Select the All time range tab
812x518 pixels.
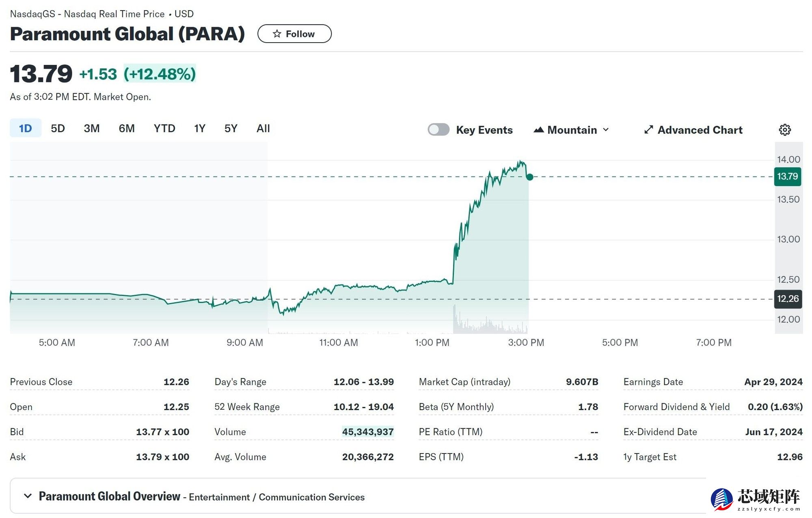pos(263,129)
